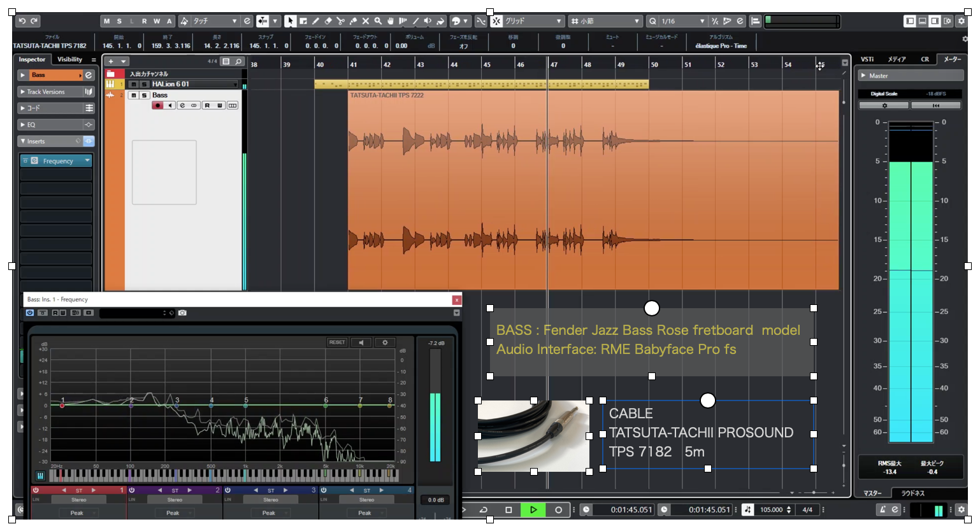Open the grid type 小節 dropdown
This screenshot has height=531, width=980.
click(606, 21)
